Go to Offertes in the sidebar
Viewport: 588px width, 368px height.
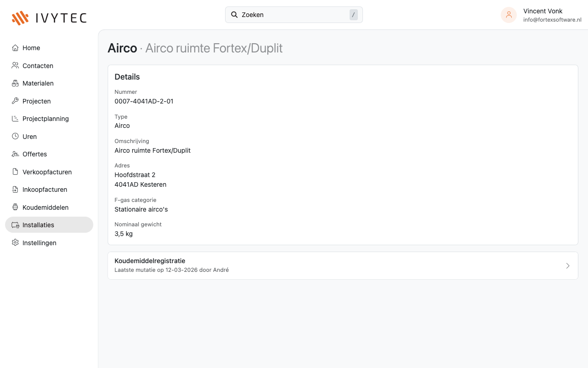[34, 154]
